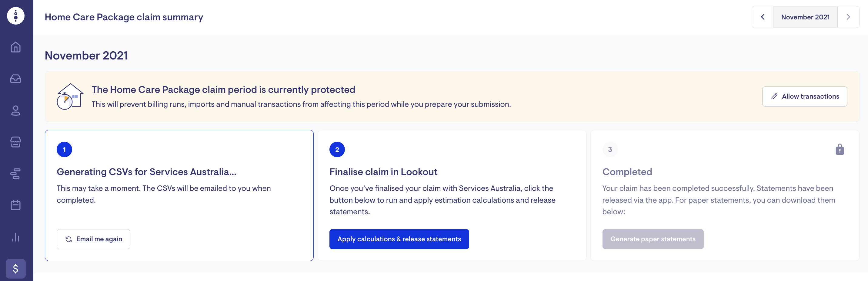This screenshot has height=281, width=868.
Task: Select step 2 number badge
Action: (337, 149)
